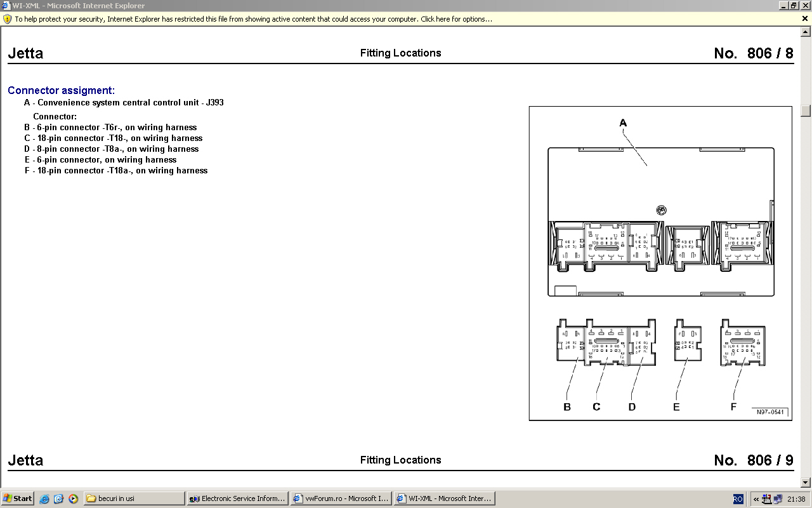The height and width of the screenshot is (508, 812).
Task: Click the connector diagram image
Action: point(660,263)
